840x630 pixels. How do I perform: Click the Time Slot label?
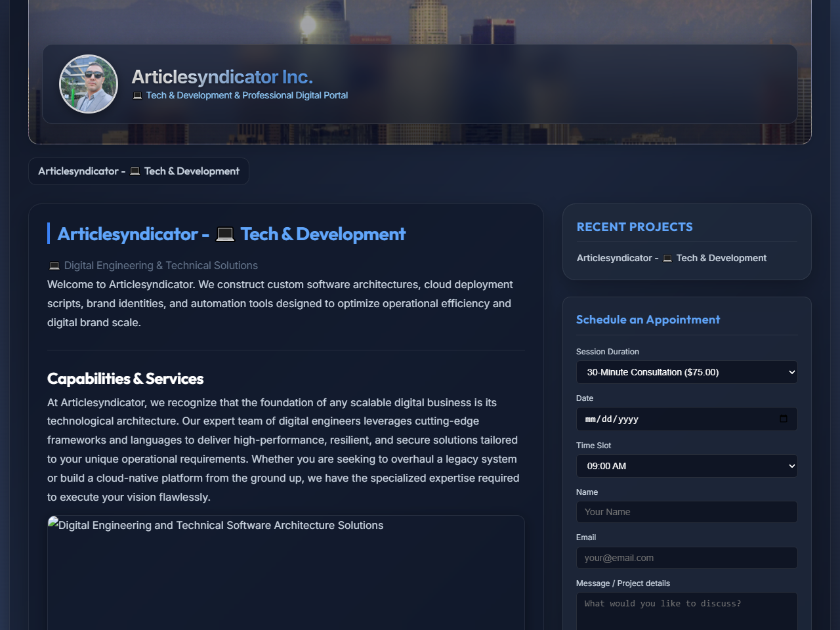click(593, 446)
